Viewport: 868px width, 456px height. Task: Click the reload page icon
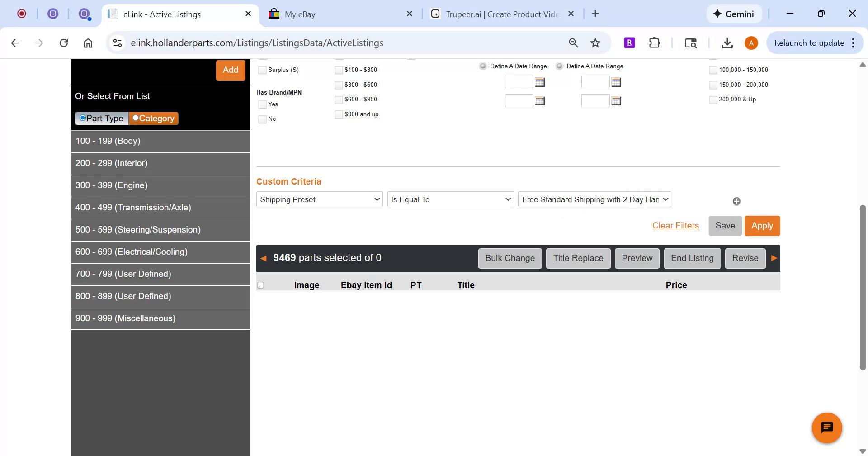pyautogui.click(x=64, y=43)
